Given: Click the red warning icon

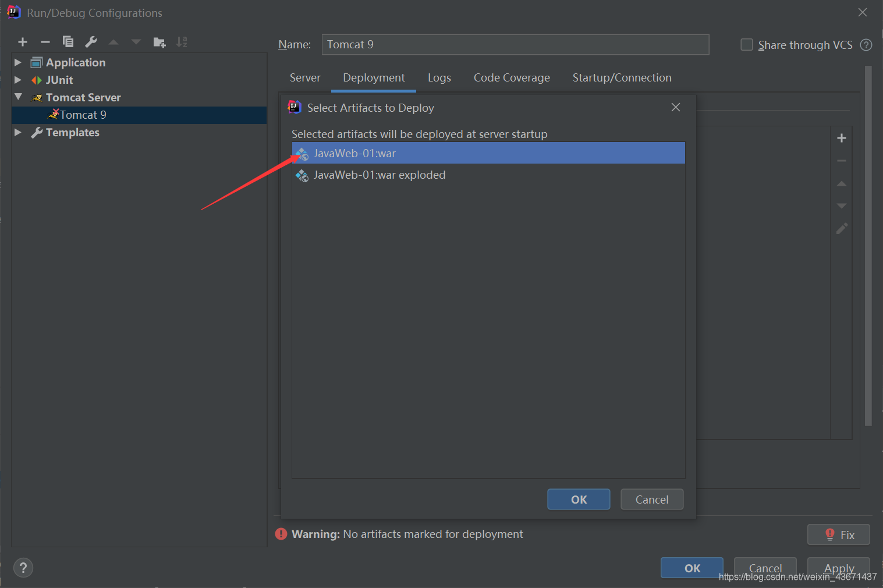Looking at the screenshot, I should (x=281, y=534).
